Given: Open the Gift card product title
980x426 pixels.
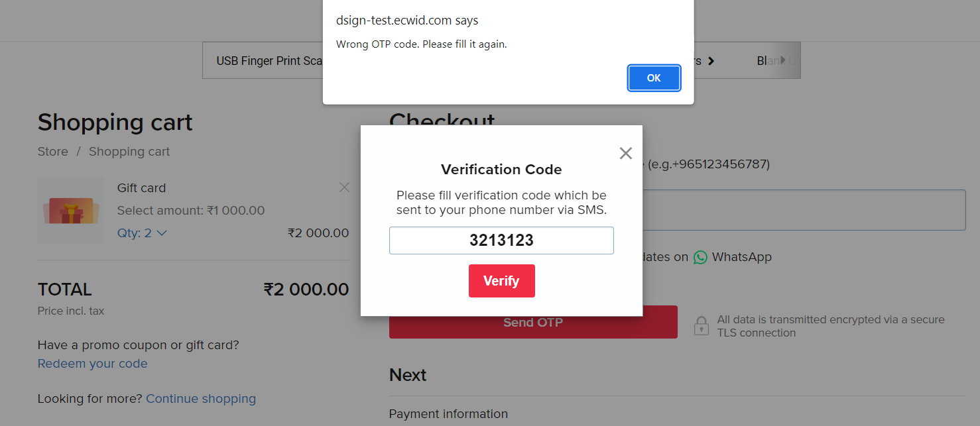Looking at the screenshot, I should pyautogui.click(x=141, y=188).
